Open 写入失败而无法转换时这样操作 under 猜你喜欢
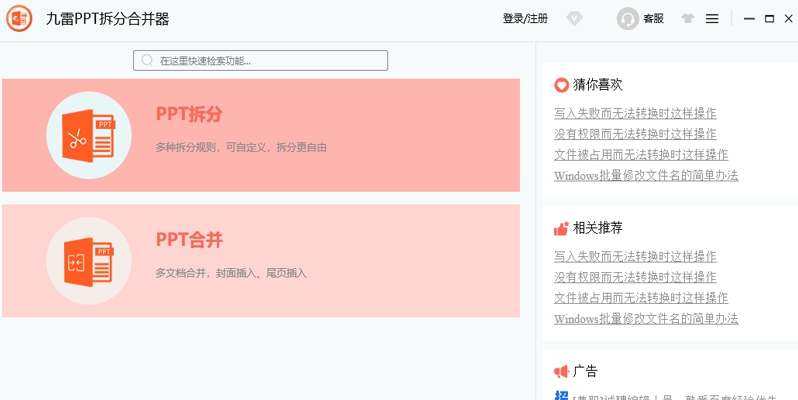 point(635,113)
